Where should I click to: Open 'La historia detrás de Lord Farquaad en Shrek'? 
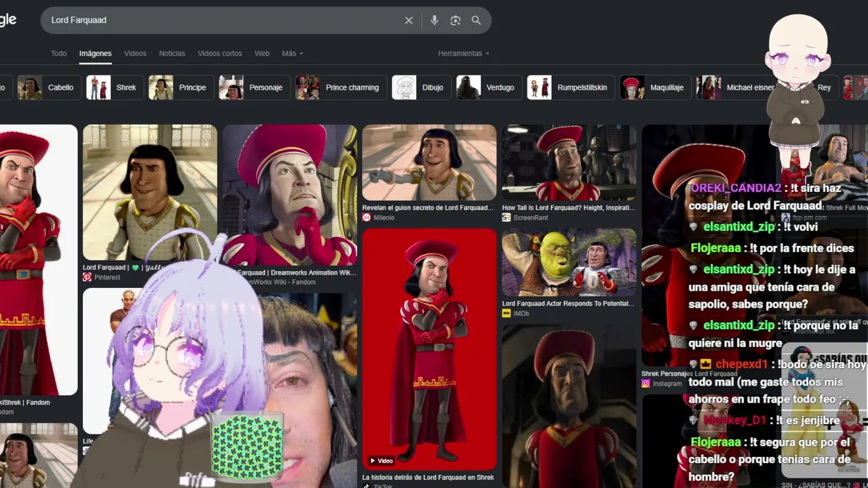[x=428, y=477]
